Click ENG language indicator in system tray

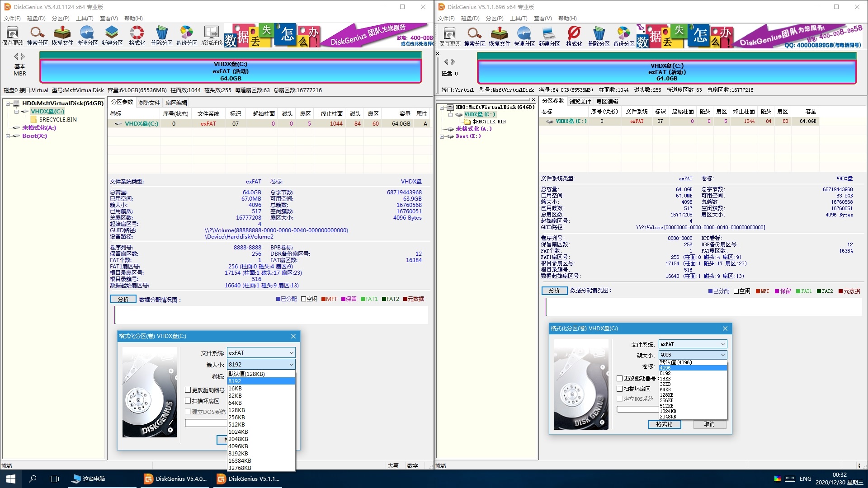click(805, 479)
